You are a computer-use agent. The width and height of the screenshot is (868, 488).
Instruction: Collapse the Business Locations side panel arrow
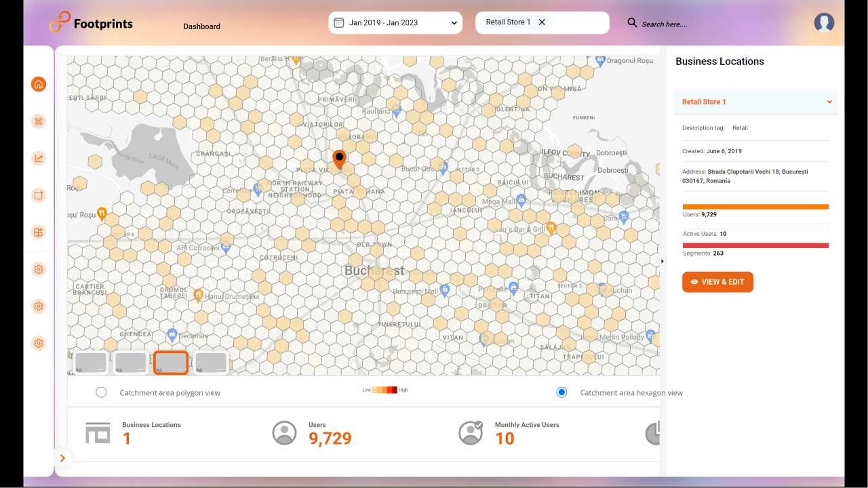tap(663, 261)
